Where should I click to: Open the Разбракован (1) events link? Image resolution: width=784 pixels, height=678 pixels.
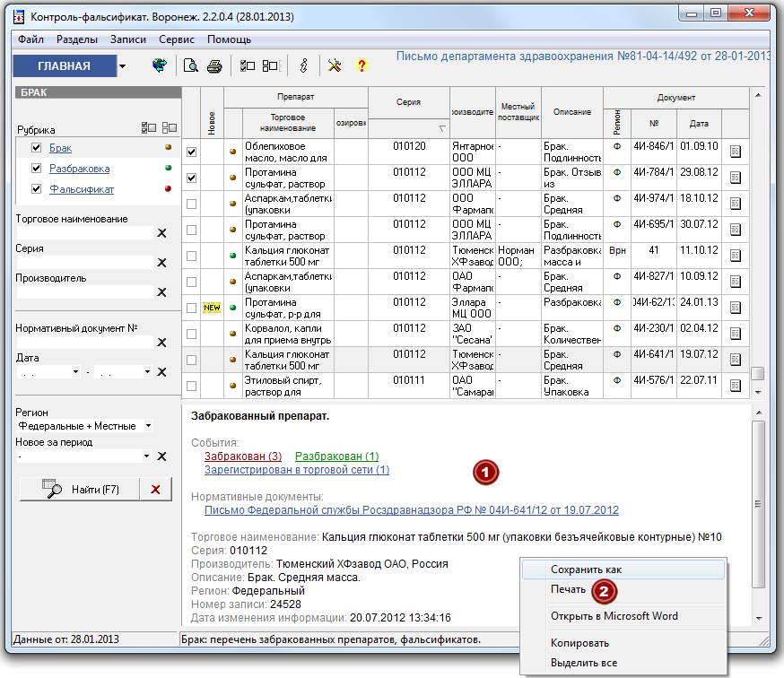pyautogui.click(x=337, y=456)
